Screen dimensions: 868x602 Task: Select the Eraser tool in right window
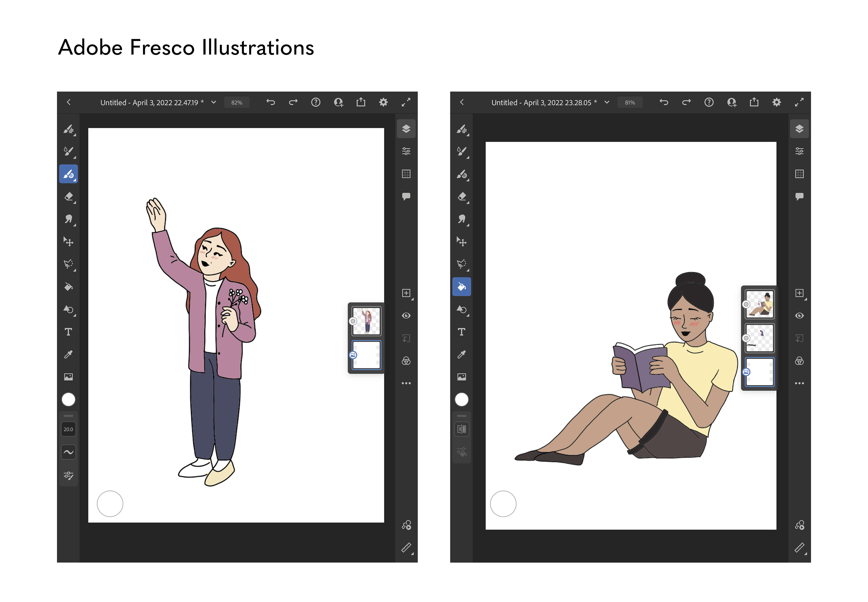pos(462,197)
